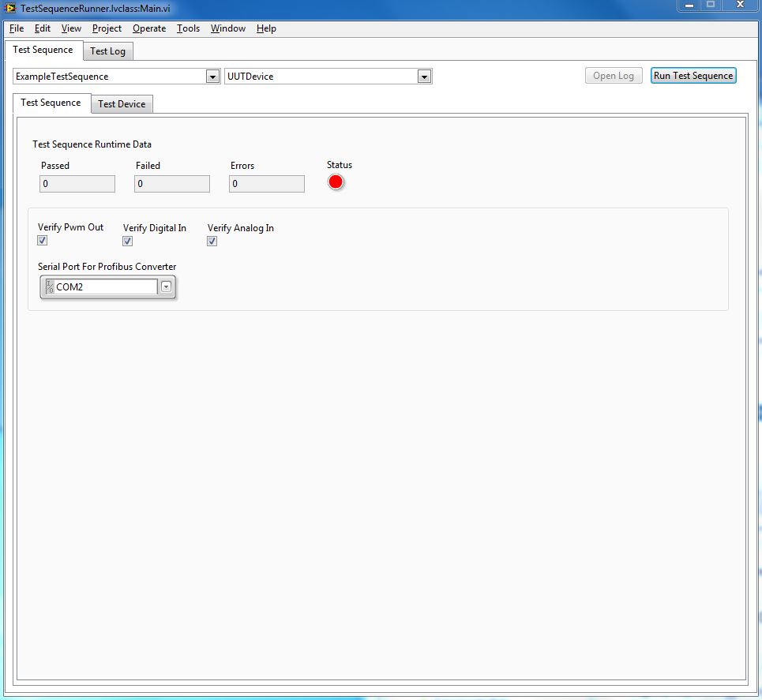The height and width of the screenshot is (700, 762).
Task: Click the I/O glyph on the COM2 control
Action: click(x=48, y=287)
